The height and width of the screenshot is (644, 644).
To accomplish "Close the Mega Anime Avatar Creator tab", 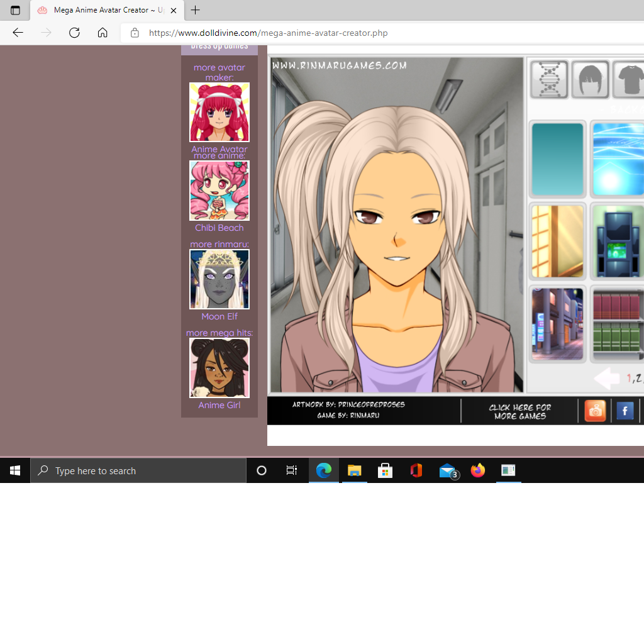I will coord(174,10).
